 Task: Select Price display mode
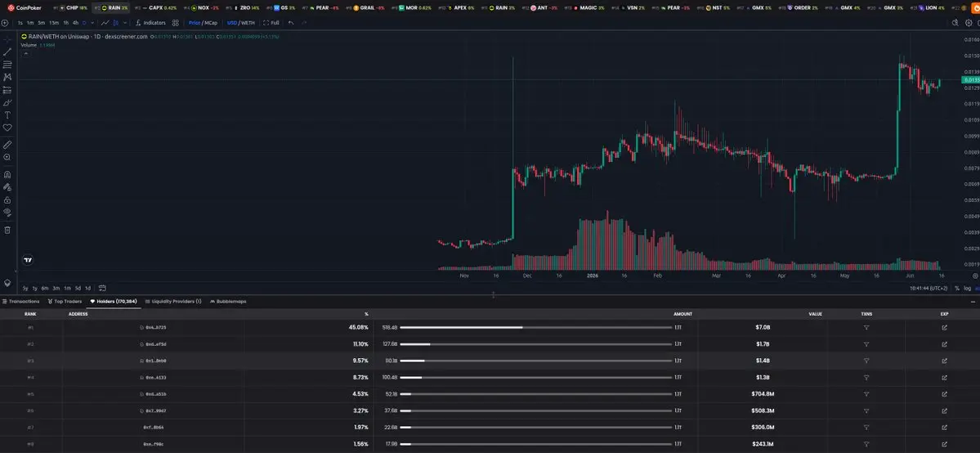[195, 23]
